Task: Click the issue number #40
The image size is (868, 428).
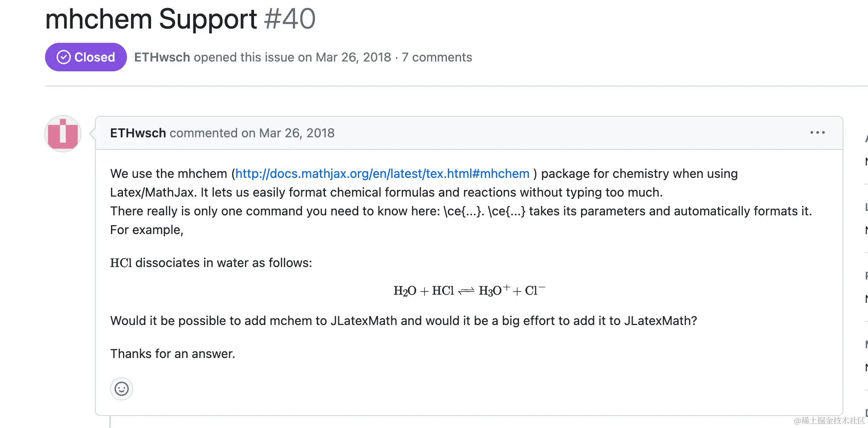Action: [290, 19]
